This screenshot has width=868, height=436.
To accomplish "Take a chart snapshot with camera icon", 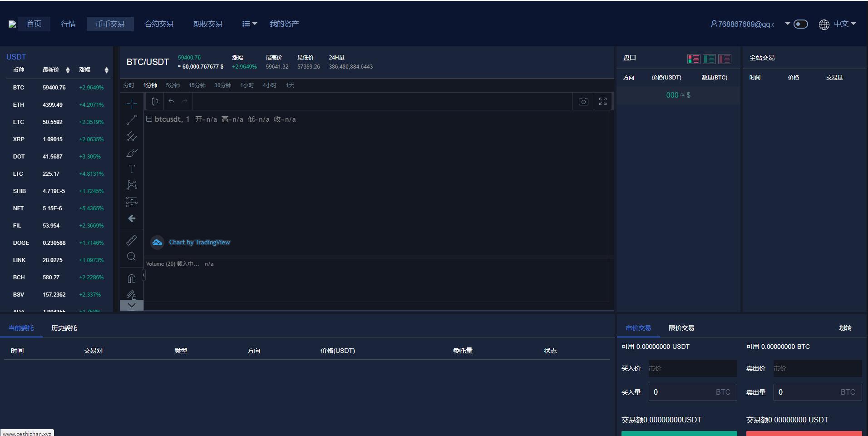I will point(583,102).
